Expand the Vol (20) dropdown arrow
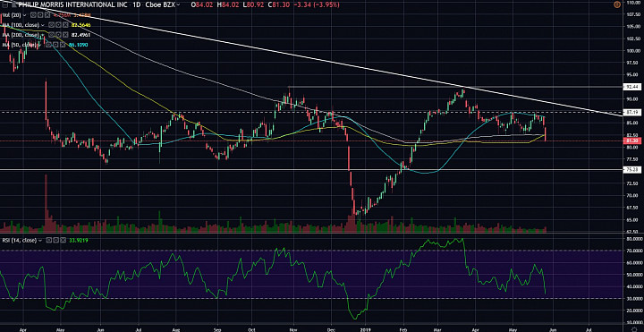This screenshot has height=332, width=644. click(x=25, y=15)
